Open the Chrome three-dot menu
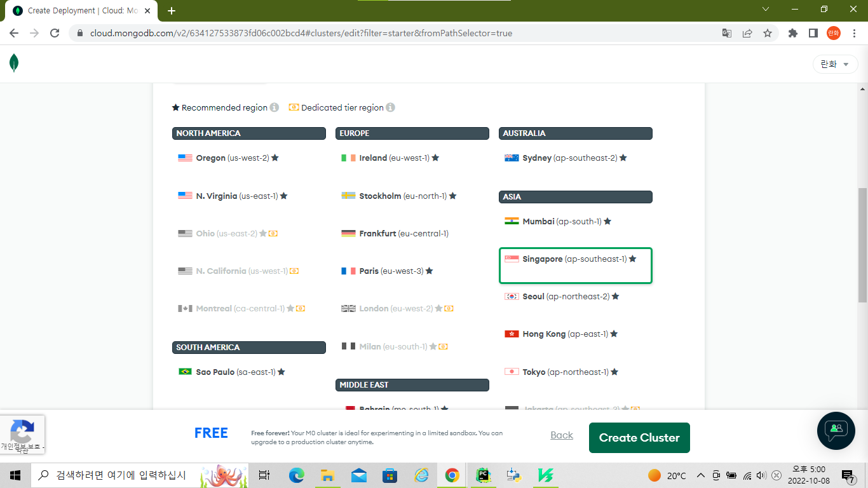This screenshot has height=488, width=868. pyautogui.click(x=853, y=33)
